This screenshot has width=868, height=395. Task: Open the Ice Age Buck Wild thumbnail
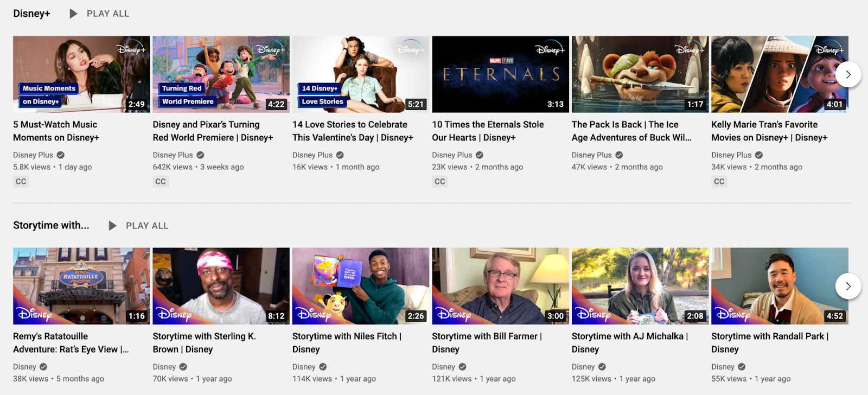(x=640, y=74)
